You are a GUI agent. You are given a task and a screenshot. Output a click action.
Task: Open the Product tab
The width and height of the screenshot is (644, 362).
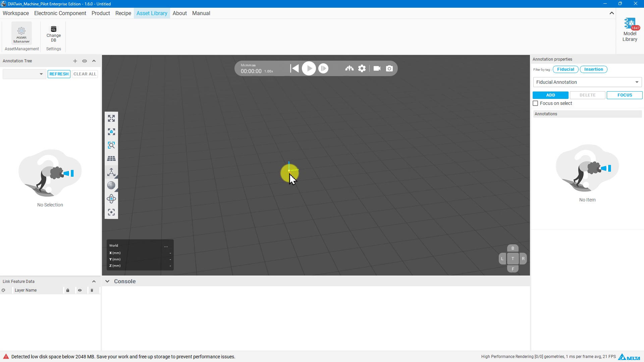coord(101,13)
